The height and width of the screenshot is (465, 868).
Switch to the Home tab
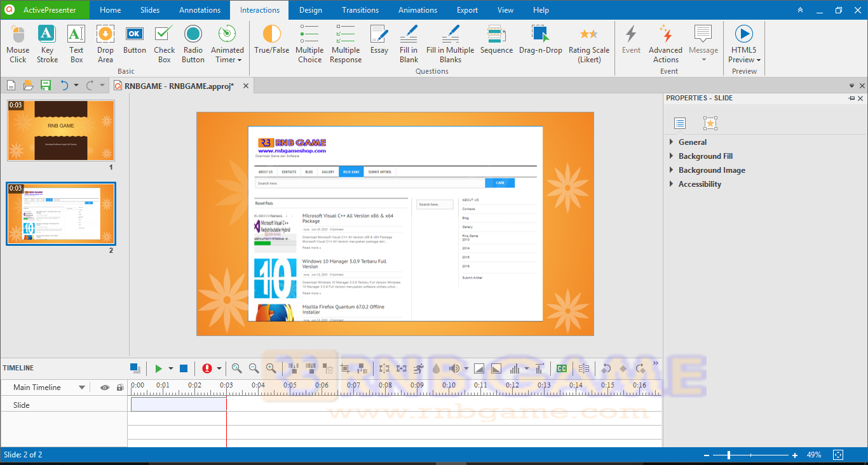click(x=110, y=10)
